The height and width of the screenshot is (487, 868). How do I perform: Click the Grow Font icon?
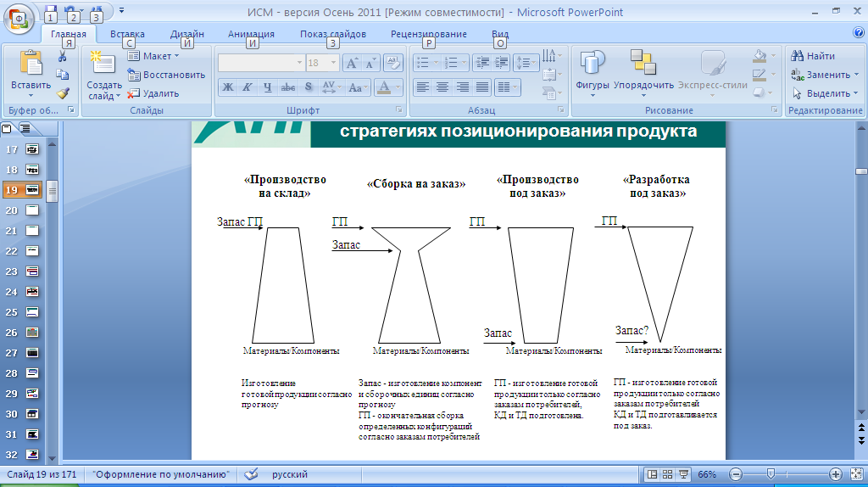click(x=352, y=63)
